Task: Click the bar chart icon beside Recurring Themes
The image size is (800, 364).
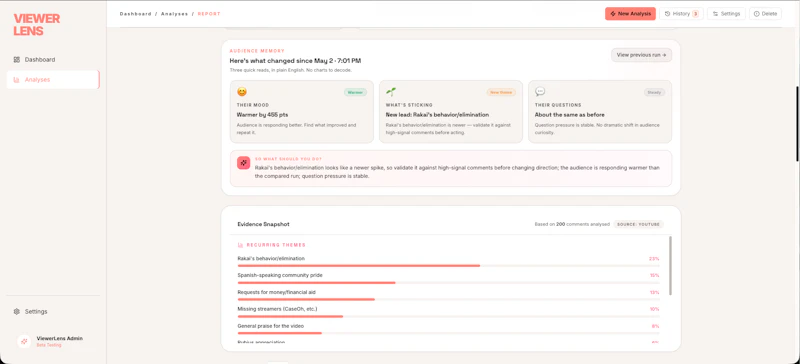Action: [x=240, y=245]
